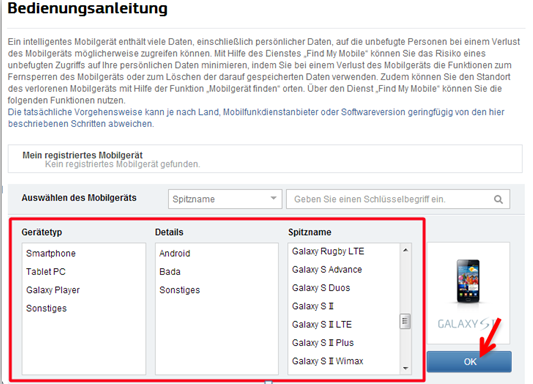The height and width of the screenshot is (384, 533).
Task: Select Galaxy S Duos
Action: [321, 288]
